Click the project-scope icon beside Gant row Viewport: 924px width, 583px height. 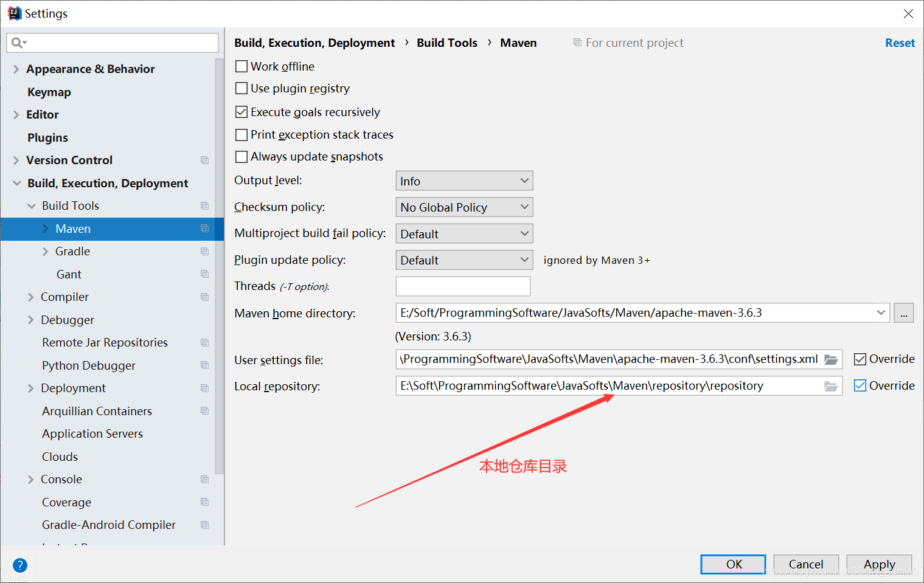pos(205,274)
